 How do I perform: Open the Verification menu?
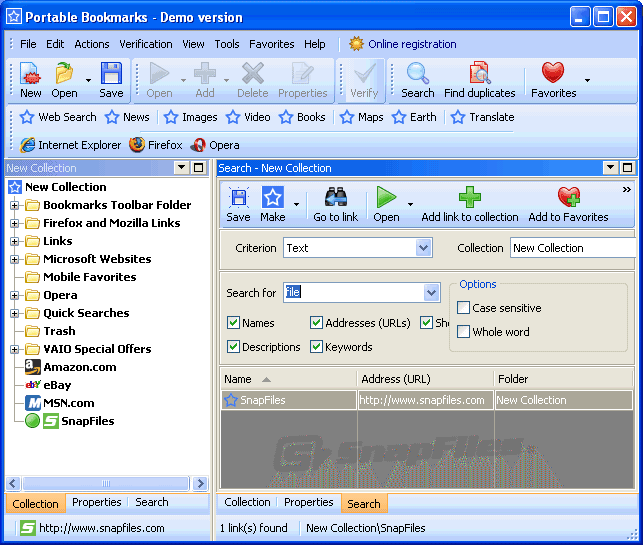146,44
